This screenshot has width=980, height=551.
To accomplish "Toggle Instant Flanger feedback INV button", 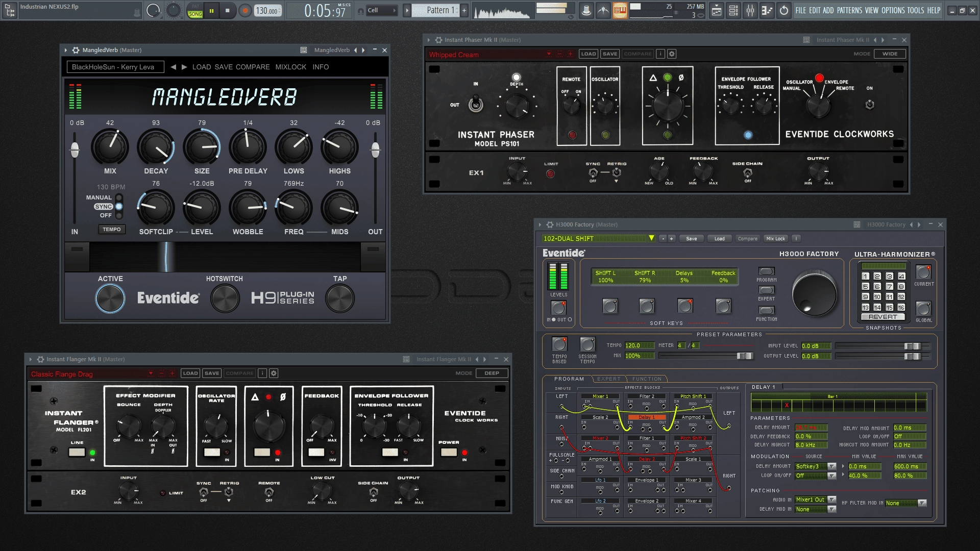I will tap(316, 452).
